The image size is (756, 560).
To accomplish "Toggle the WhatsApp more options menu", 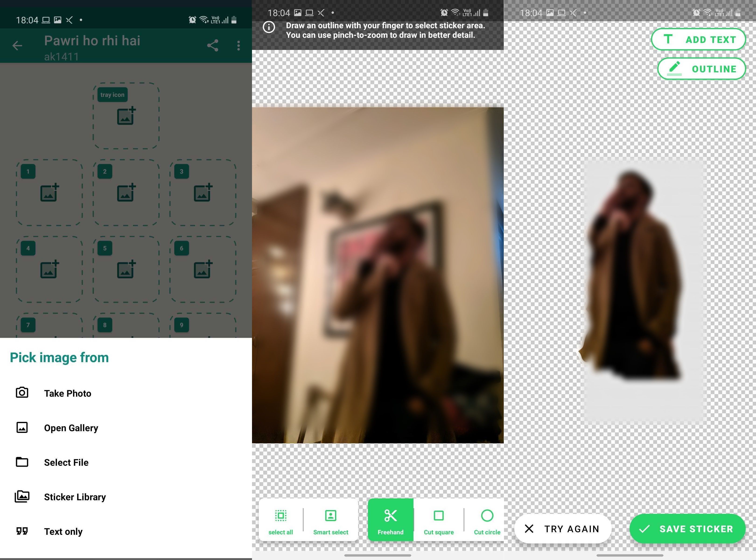I will 238,46.
